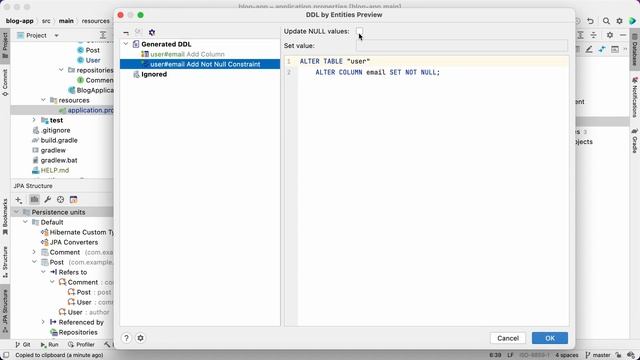Collapse the repositories folder

61,70
